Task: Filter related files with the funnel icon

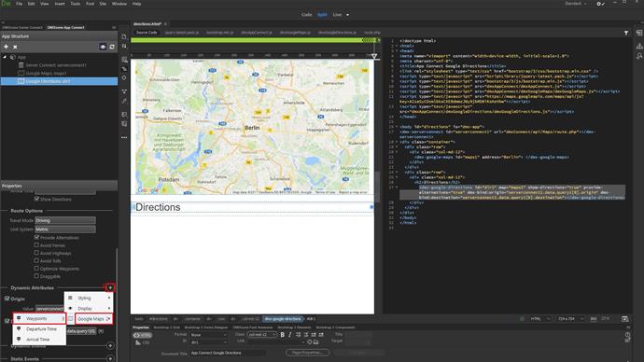Action: pyautogui.click(x=626, y=33)
